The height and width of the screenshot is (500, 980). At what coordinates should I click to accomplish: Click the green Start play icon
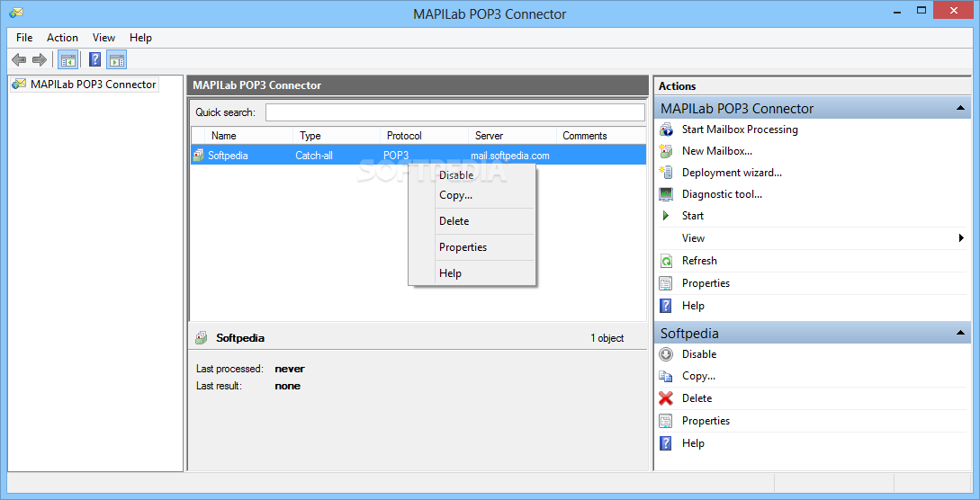point(666,215)
